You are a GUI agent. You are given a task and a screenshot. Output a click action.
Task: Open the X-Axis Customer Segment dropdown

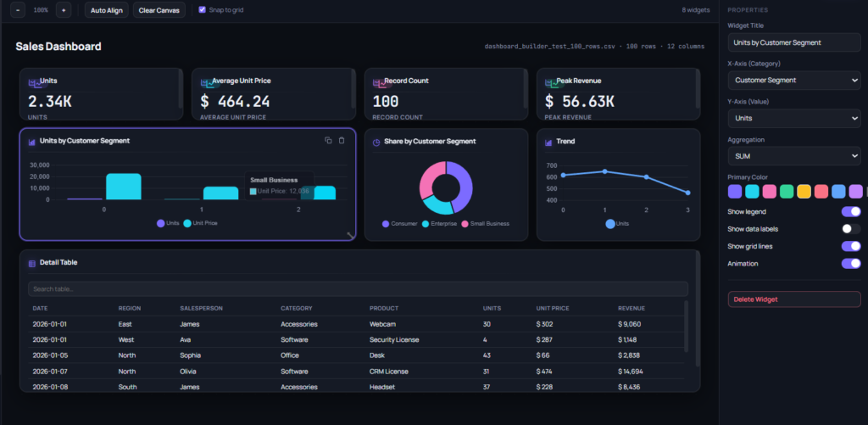pyautogui.click(x=793, y=80)
